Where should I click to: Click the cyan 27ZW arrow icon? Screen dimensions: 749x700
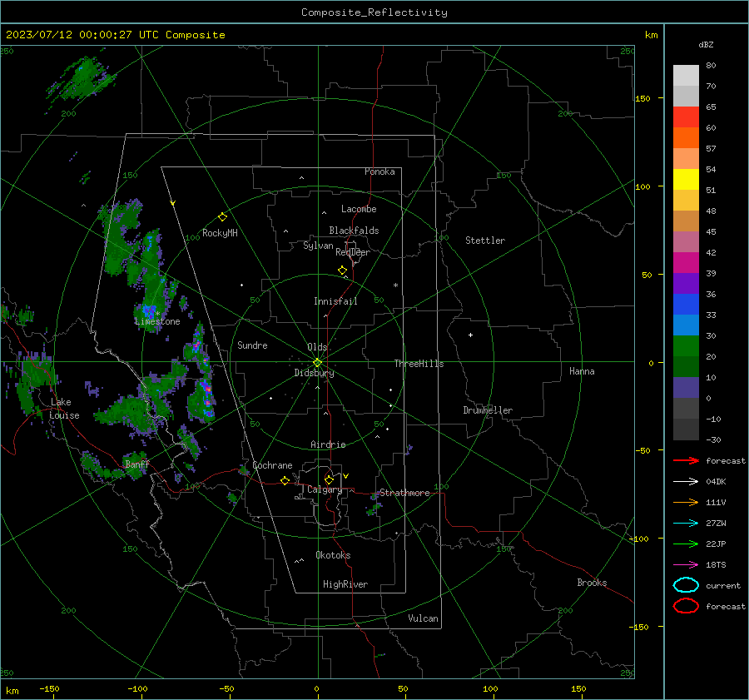coord(686,524)
